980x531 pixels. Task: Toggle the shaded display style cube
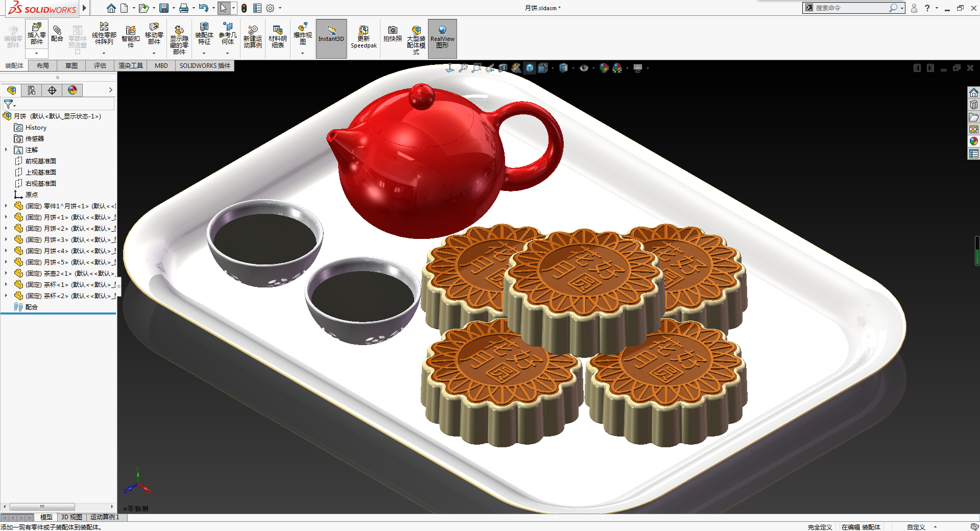(530, 68)
